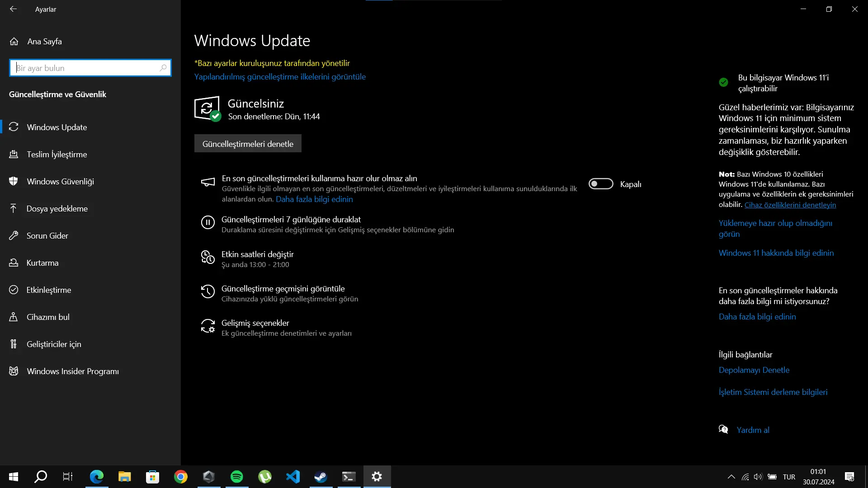Click Güncelleştirmeleri 7 günlüğüne duraklat

[x=291, y=220]
